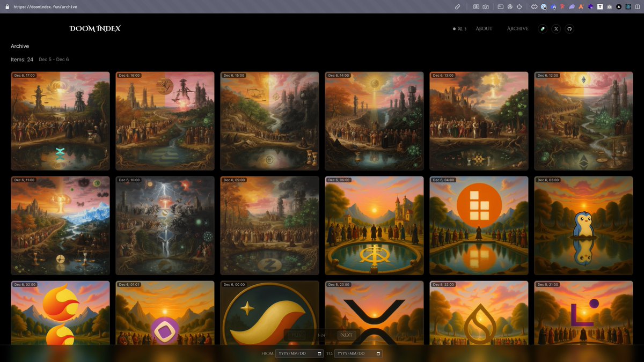Click the copy link icon in browser bar
644x362 pixels.
point(457,7)
